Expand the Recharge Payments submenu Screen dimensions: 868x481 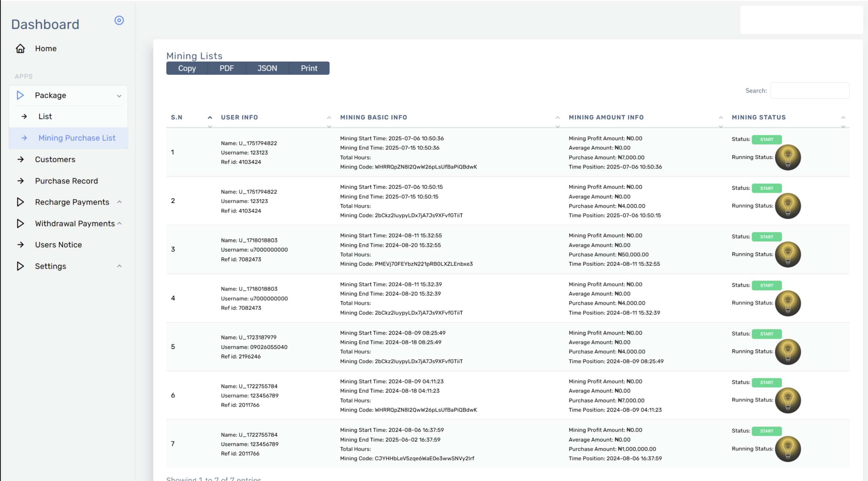click(72, 202)
